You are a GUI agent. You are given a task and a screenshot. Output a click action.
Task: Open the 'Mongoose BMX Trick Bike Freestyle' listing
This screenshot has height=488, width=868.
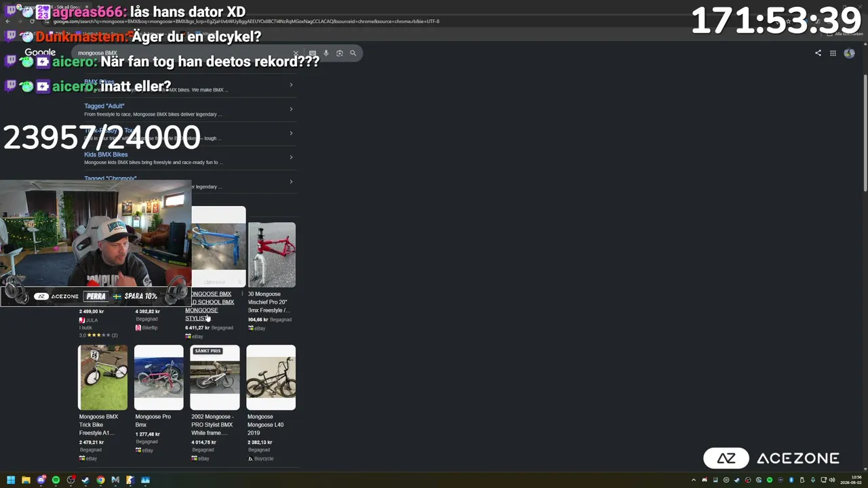(98, 425)
